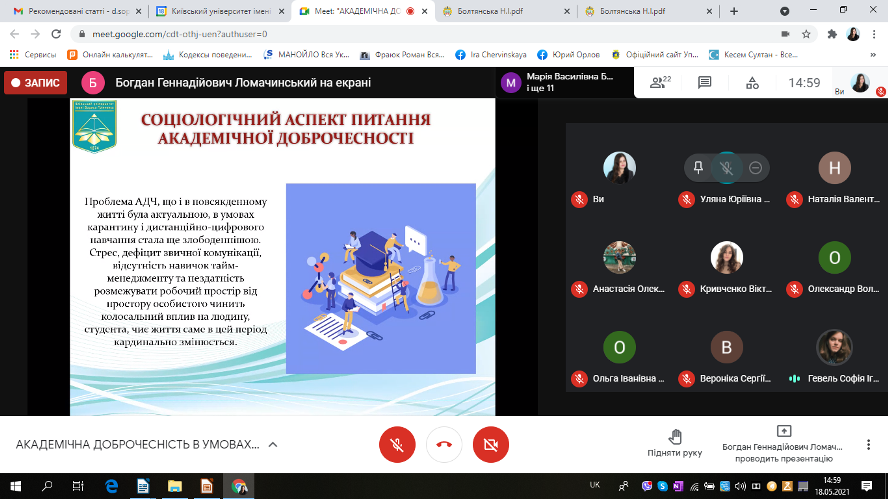Select Наталія Валент... avatar with letter Н

[x=834, y=168]
